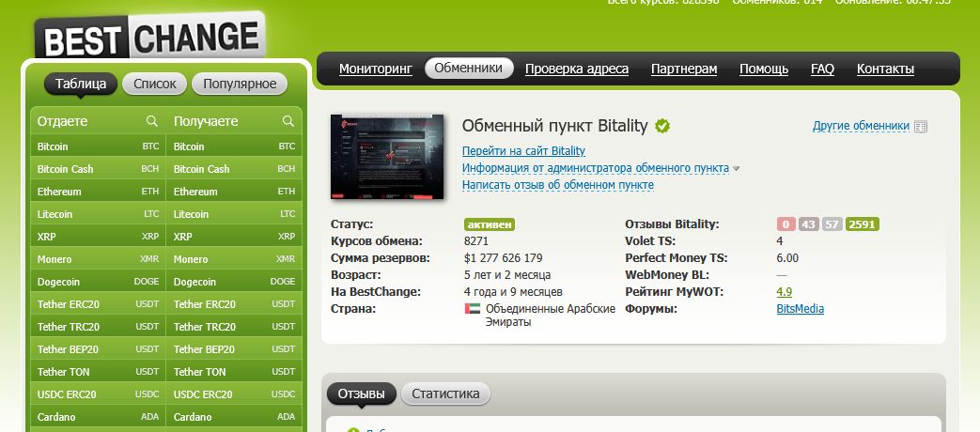Select Tether TRC20 in the Отдаете column

tap(98, 327)
